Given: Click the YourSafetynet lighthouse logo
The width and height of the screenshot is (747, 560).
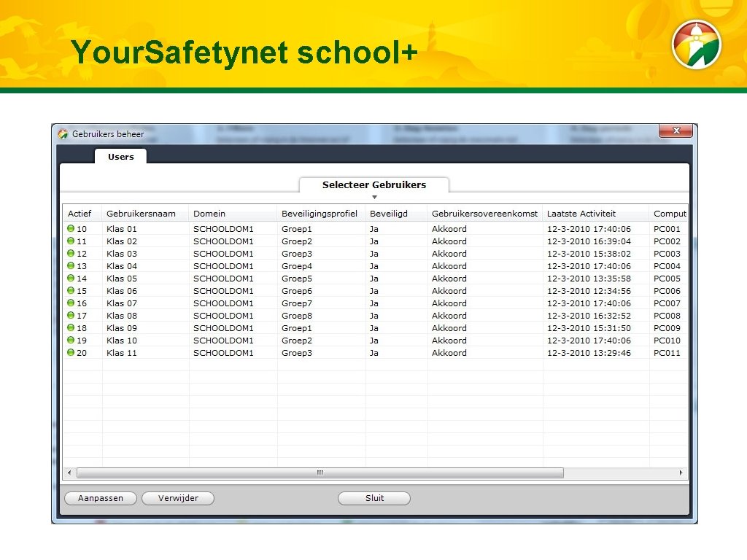Looking at the screenshot, I should [x=697, y=44].
